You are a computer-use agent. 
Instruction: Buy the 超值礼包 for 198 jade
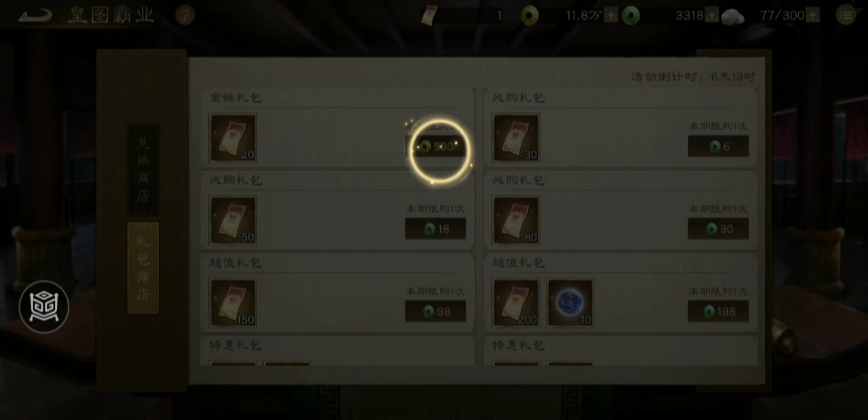(718, 312)
